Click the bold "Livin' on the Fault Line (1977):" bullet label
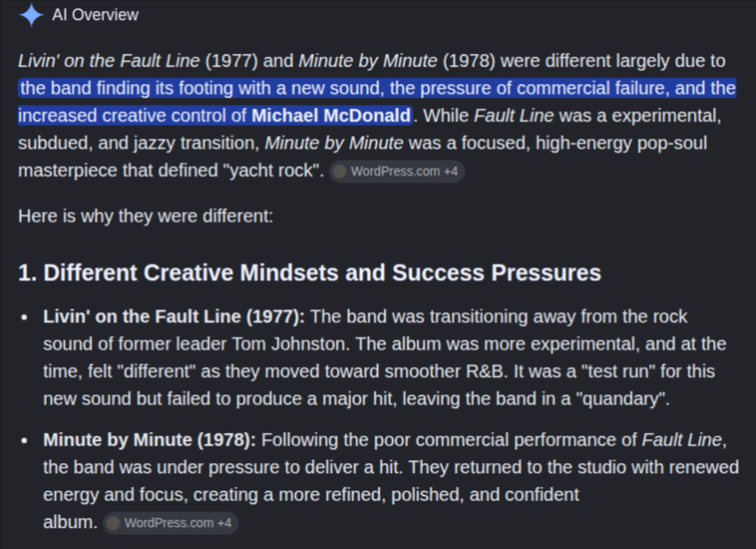 pyautogui.click(x=174, y=317)
